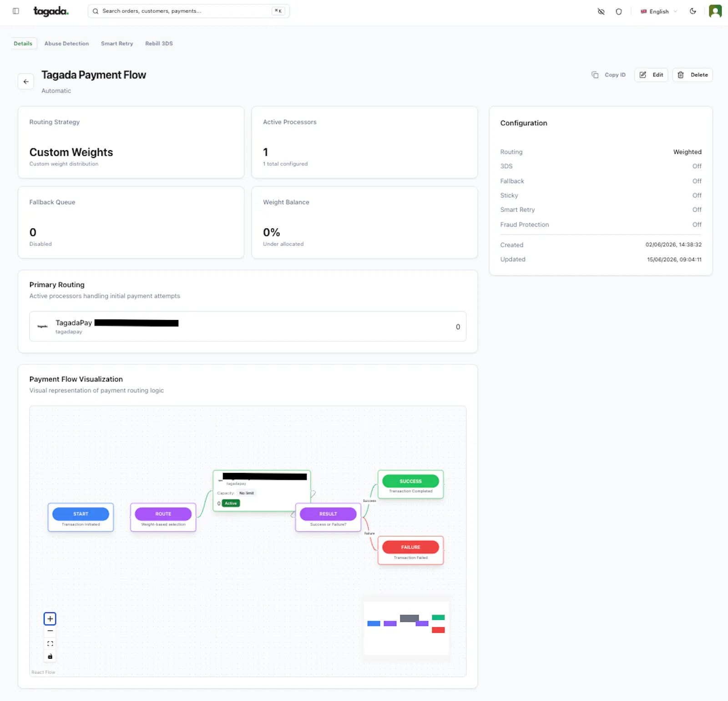Open the Rebill 3DS tab
Viewport: 728px width, 701px height.
159,44
